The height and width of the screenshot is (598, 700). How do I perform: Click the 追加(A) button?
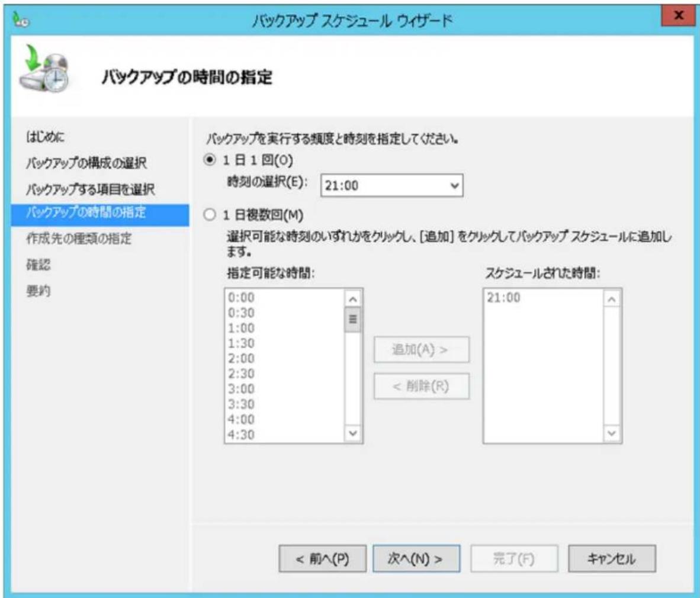point(422,349)
